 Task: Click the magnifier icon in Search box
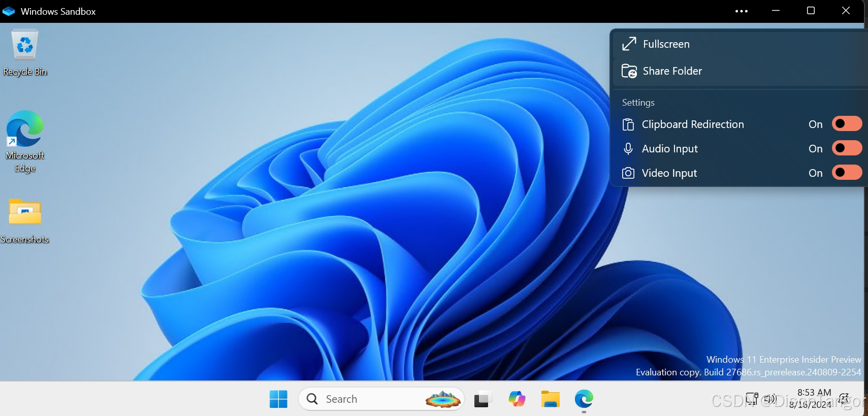(312, 399)
